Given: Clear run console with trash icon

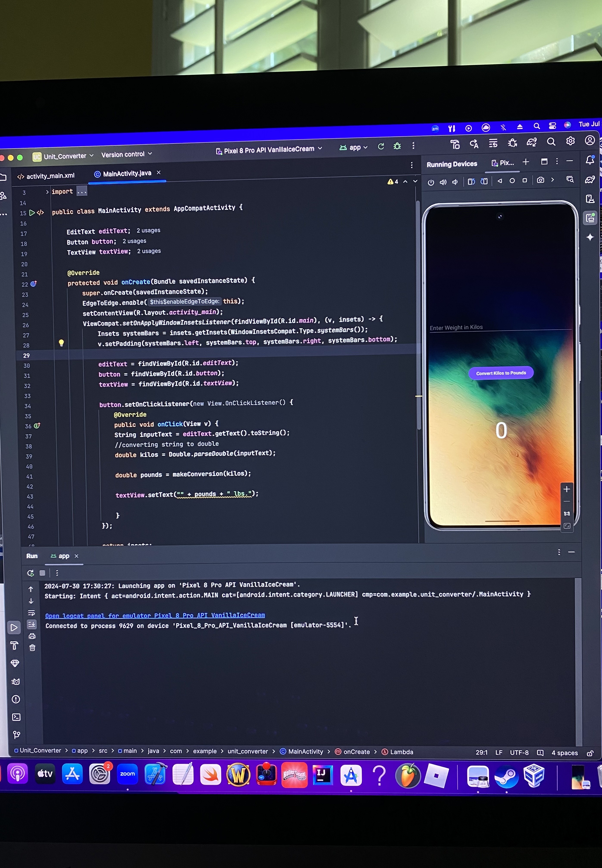Looking at the screenshot, I should pos(33,648).
